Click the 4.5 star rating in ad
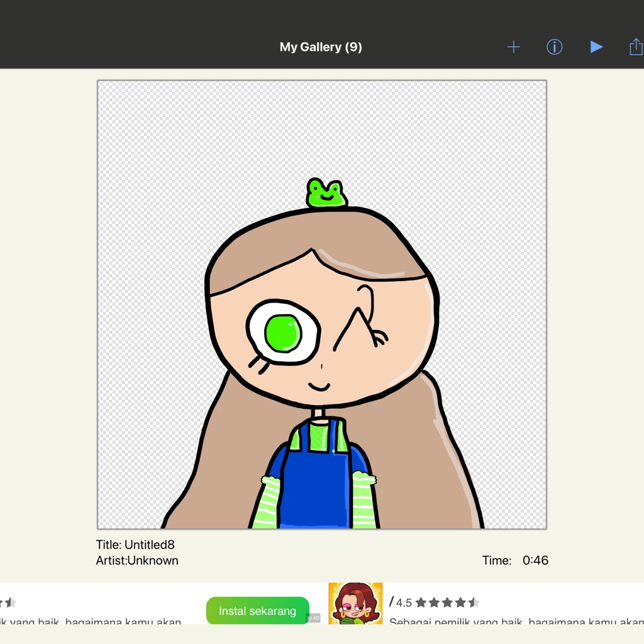 [434, 602]
